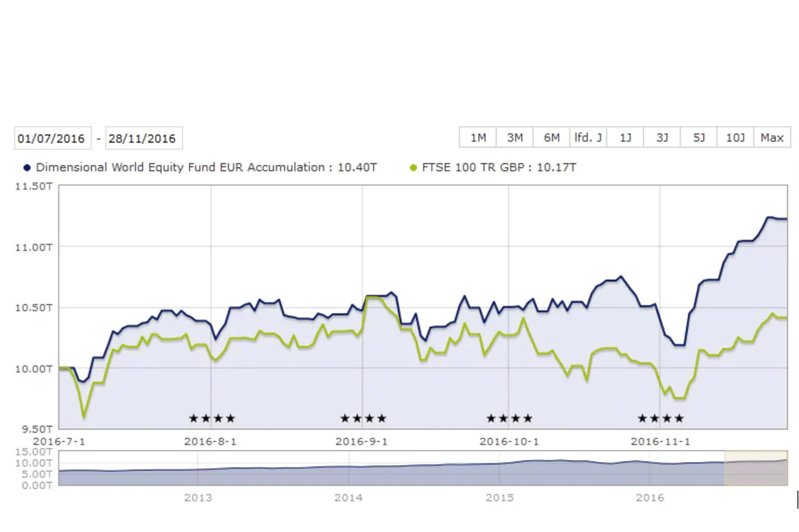Click star rating marker near 2016-11-1
Image resolution: width=799 pixels, height=532 pixels.
(660, 419)
